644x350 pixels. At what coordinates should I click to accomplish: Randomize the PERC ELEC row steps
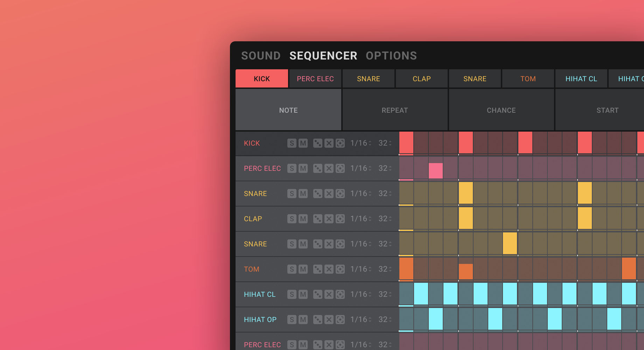[318, 168]
